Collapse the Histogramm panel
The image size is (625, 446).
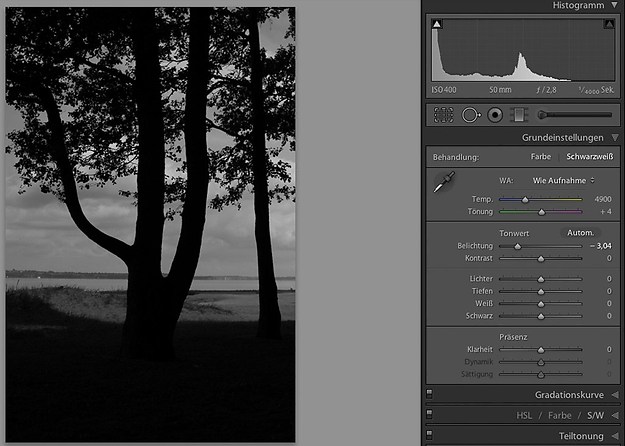coord(614,6)
